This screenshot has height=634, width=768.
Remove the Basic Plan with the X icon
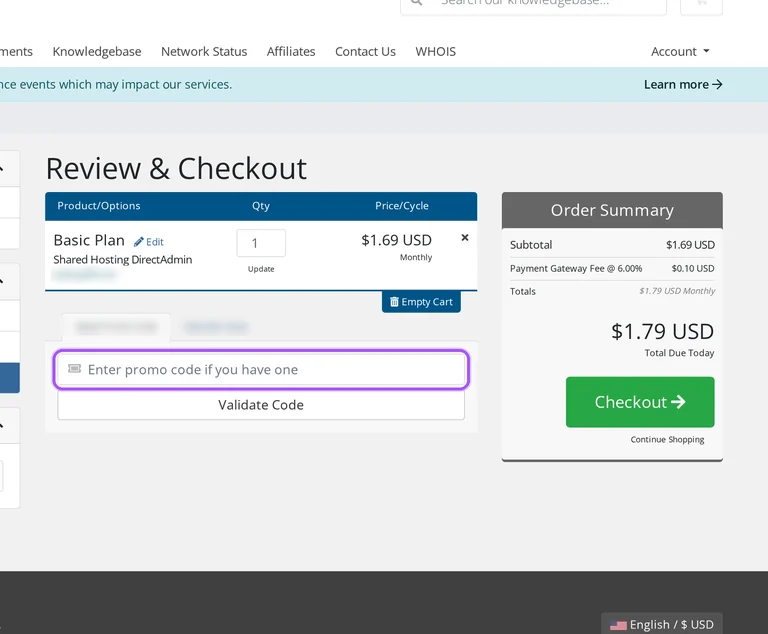pos(465,238)
